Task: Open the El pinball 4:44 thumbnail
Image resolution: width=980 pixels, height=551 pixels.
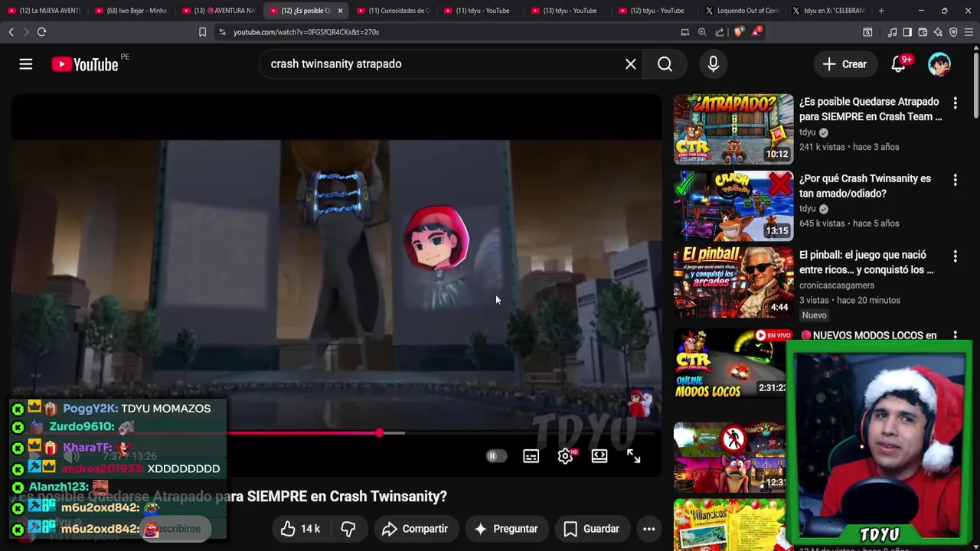Action: [x=733, y=282]
